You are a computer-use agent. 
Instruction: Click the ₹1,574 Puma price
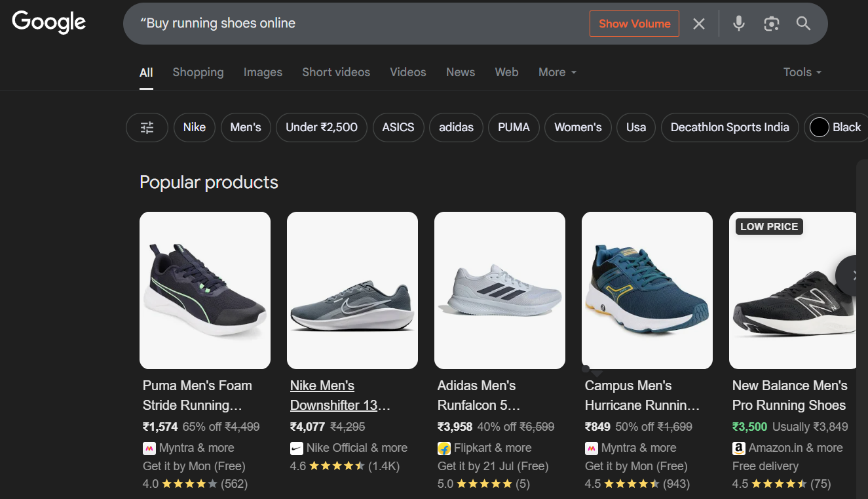pos(160,427)
